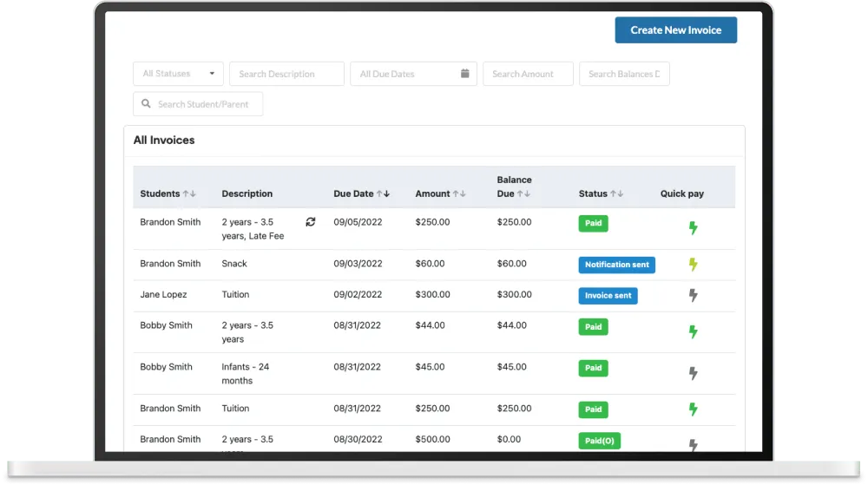
Task: Sort by Due Date column arrows
Action: [x=383, y=193]
